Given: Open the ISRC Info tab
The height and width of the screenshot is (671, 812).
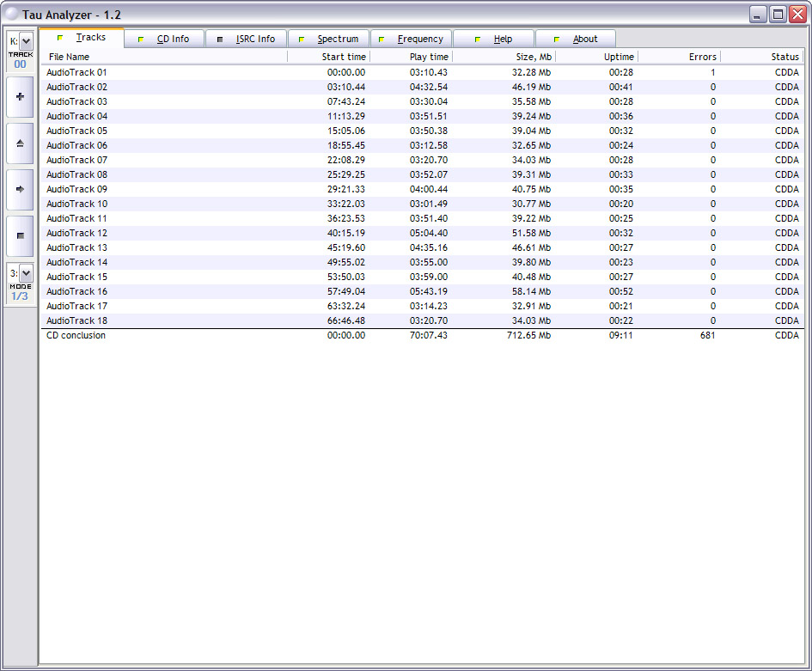Looking at the screenshot, I should [x=247, y=39].
